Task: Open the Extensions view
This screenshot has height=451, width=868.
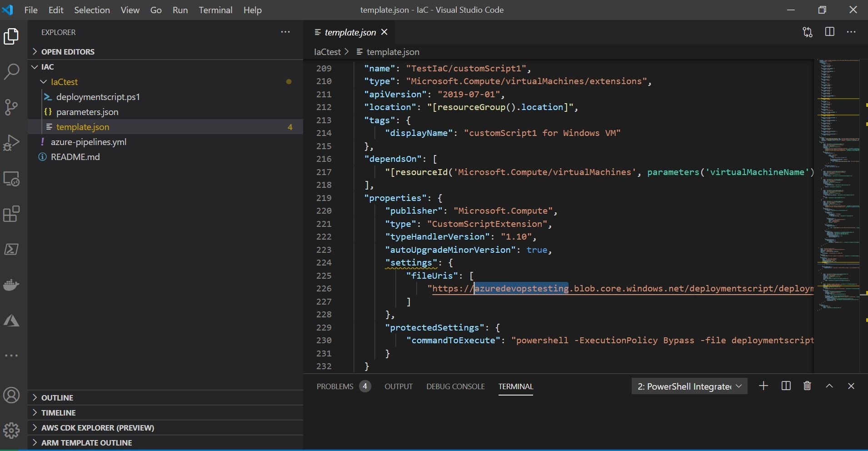Action: point(11,214)
